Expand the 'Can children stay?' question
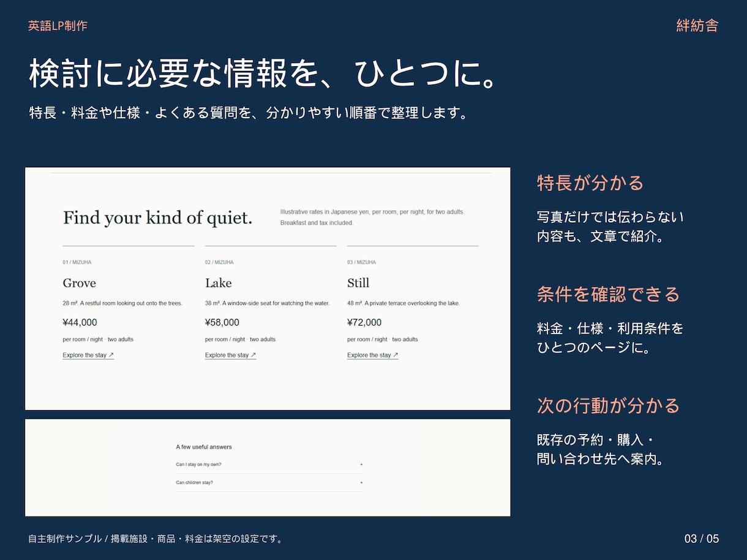The image size is (747, 560). (269, 483)
